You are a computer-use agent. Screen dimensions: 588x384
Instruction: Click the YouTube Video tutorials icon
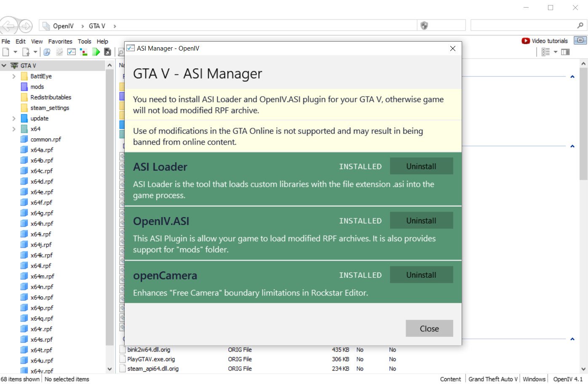point(526,41)
